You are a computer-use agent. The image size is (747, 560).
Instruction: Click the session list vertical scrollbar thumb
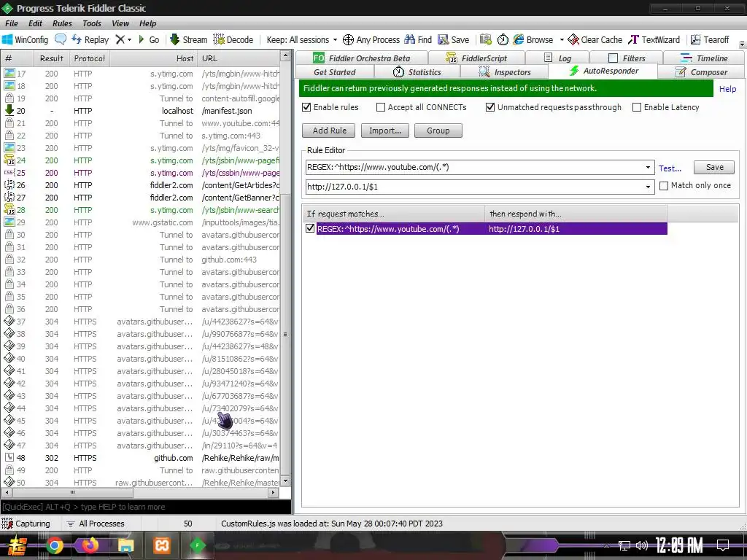coord(285,334)
